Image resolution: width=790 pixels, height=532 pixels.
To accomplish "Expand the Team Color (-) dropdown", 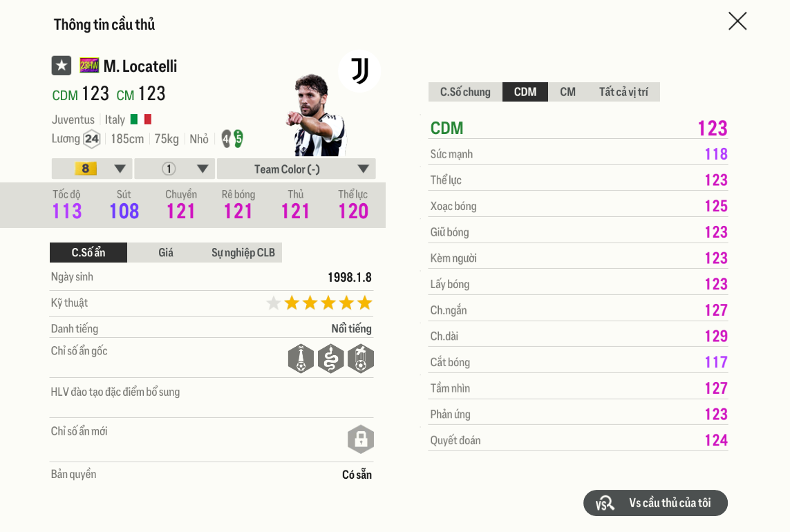I will click(296, 168).
